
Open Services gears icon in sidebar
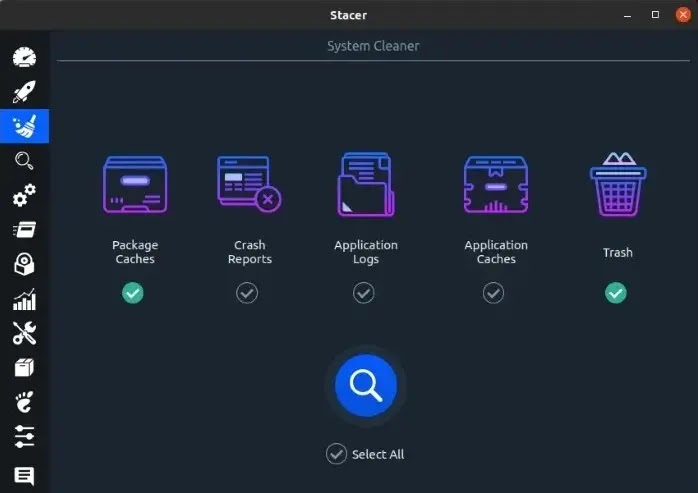click(24, 195)
